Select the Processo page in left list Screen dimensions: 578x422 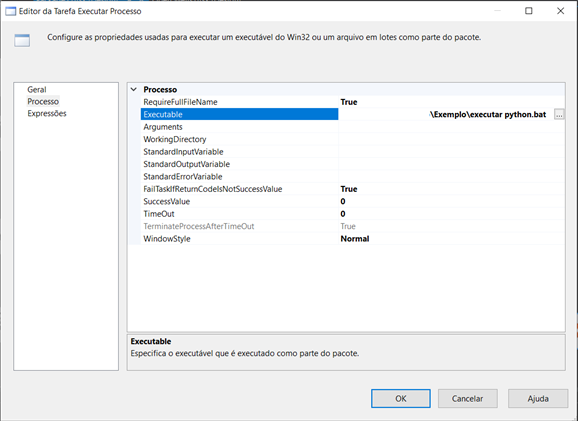(x=43, y=101)
